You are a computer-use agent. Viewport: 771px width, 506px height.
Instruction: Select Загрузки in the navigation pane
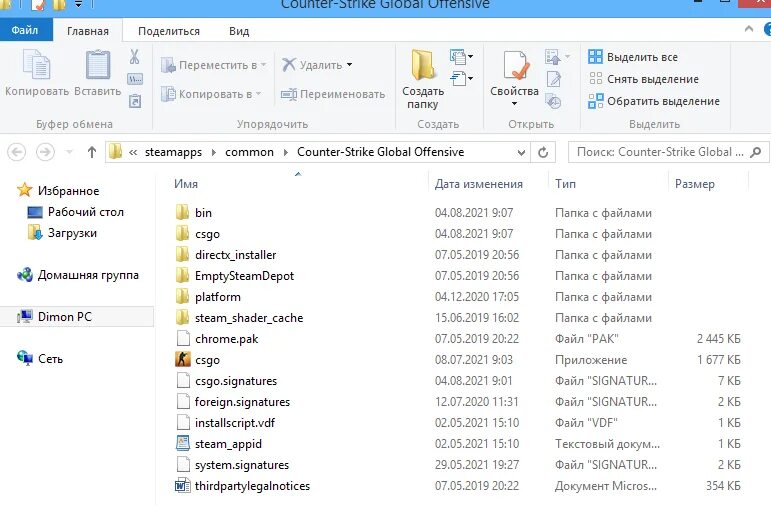[62, 233]
